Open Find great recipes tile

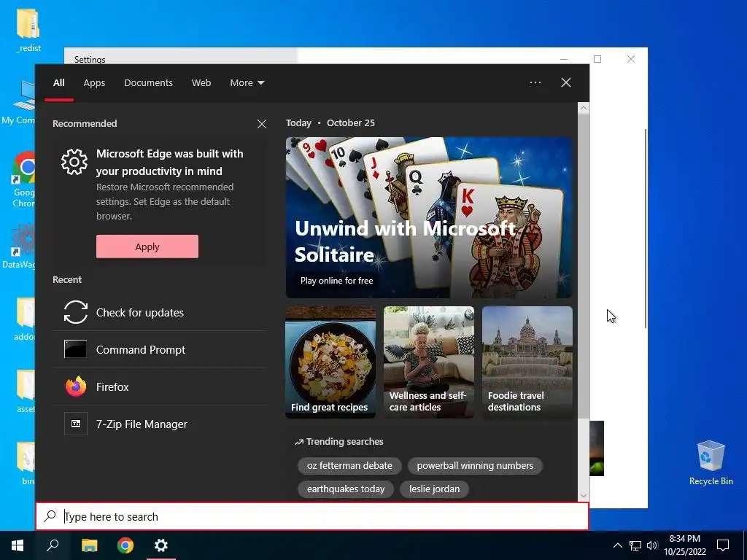click(330, 362)
